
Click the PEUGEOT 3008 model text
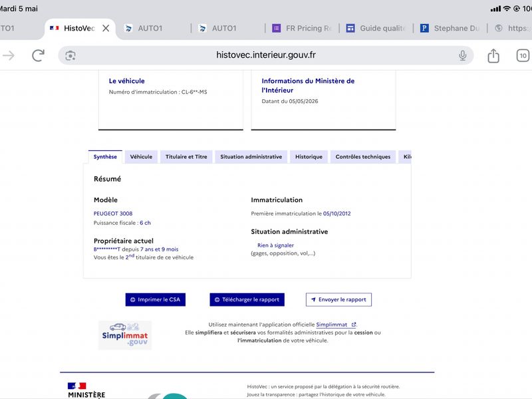pyautogui.click(x=113, y=213)
